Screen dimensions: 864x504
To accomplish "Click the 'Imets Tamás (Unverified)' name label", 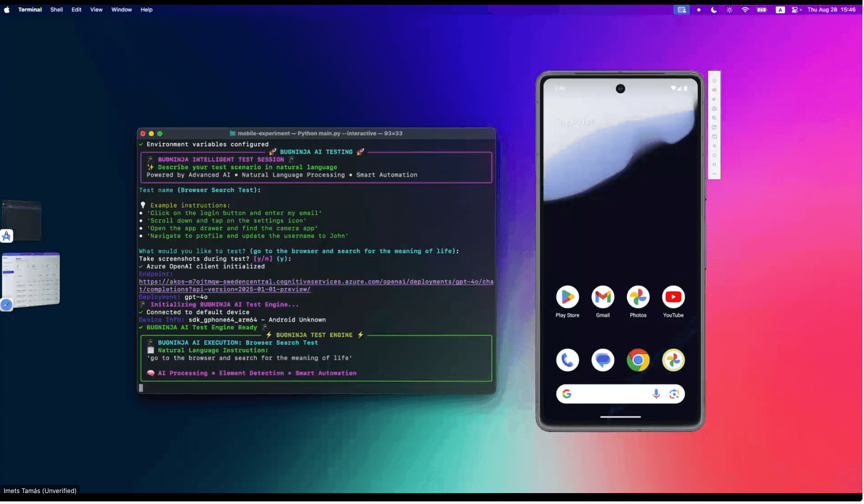I will pos(40,492).
